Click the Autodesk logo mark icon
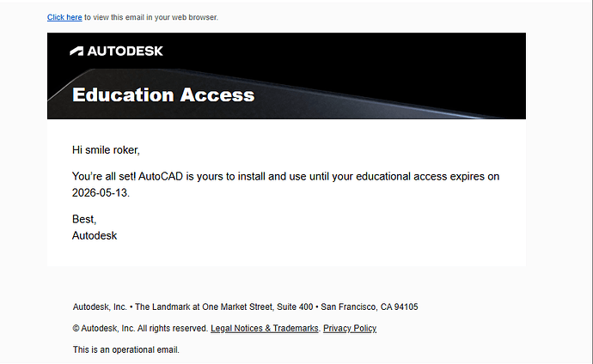 pos(76,51)
